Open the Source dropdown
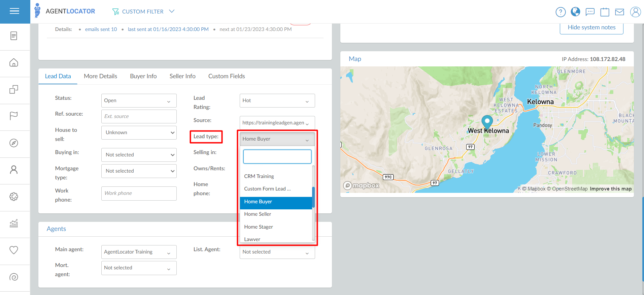This screenshot has height=295, width=644. 277,123
